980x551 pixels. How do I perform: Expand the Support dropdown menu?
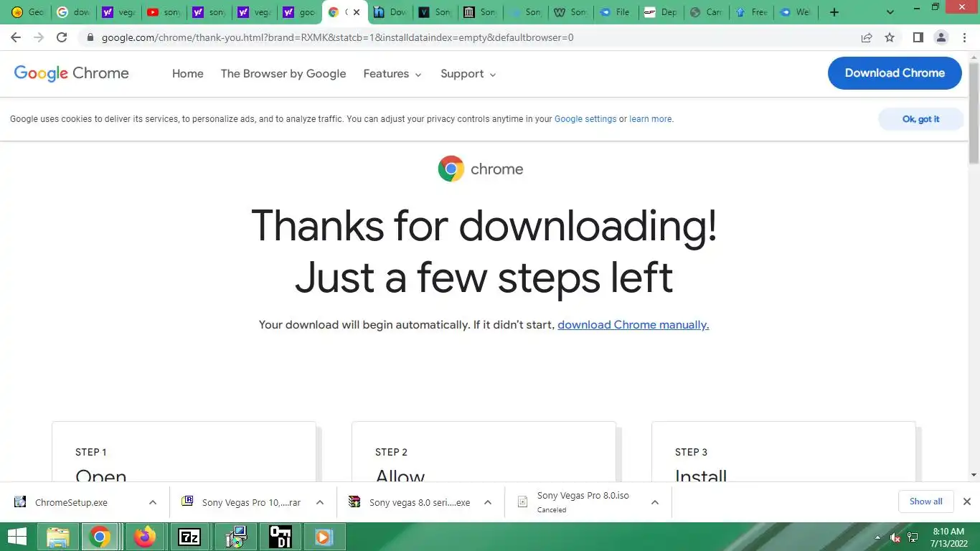[x=468, y=74]
